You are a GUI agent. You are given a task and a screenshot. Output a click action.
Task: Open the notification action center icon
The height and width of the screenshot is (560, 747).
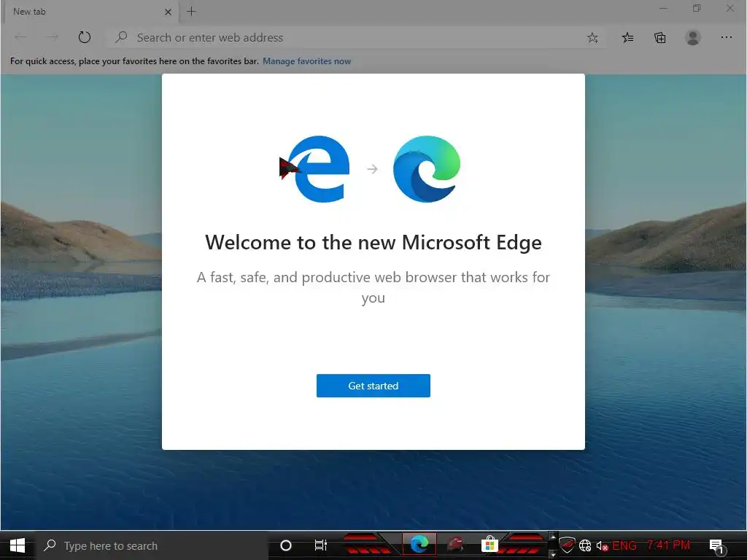point(716,547)
